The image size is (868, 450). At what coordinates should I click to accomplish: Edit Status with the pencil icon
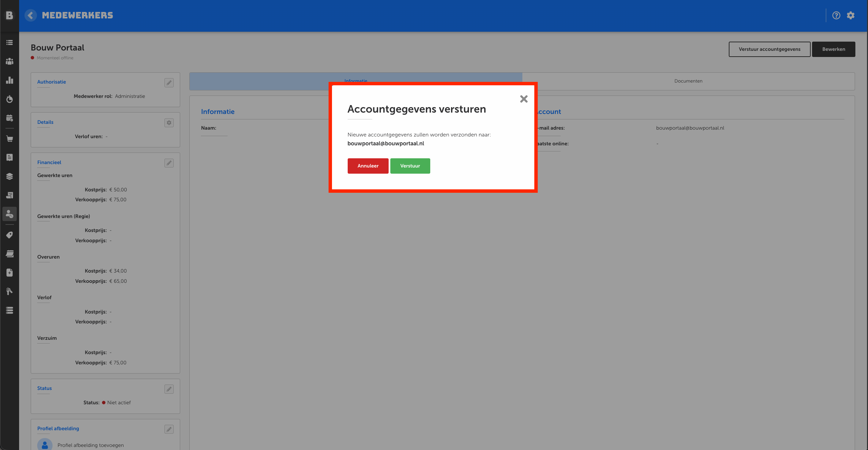[x=169, y=389]
